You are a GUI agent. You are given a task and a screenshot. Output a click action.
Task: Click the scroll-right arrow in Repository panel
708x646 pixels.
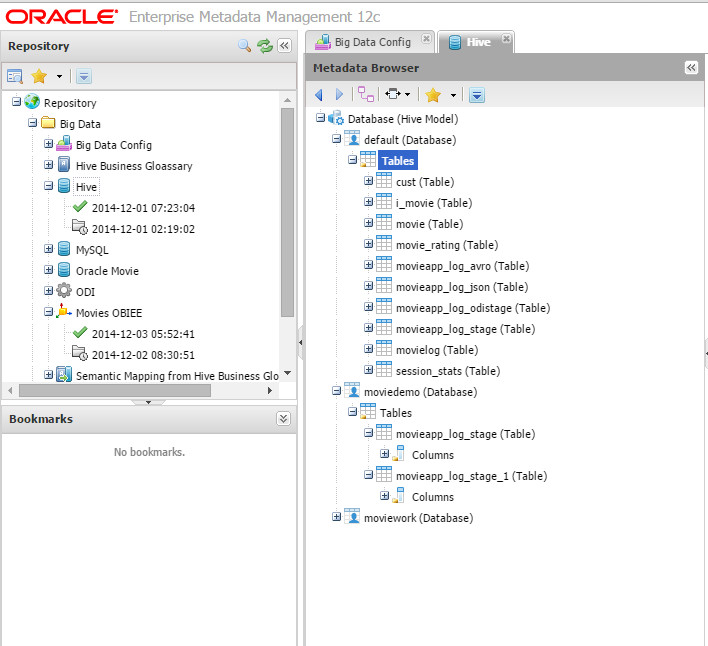270,390
